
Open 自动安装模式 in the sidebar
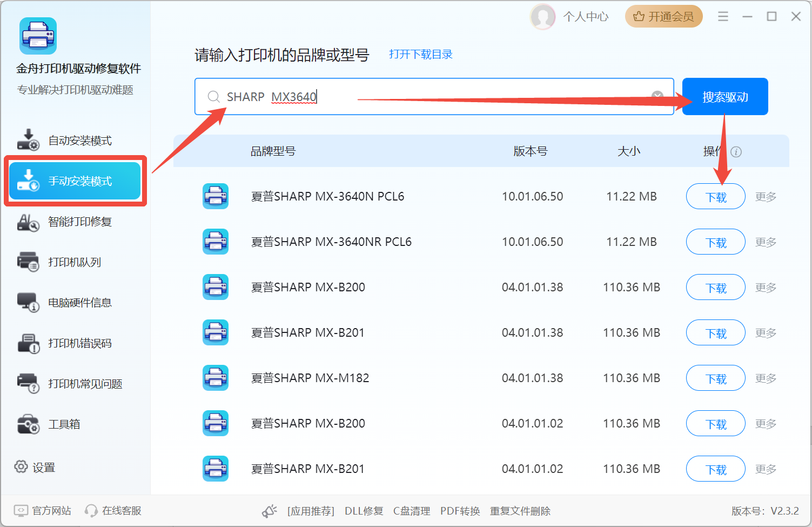click(75, 141)
